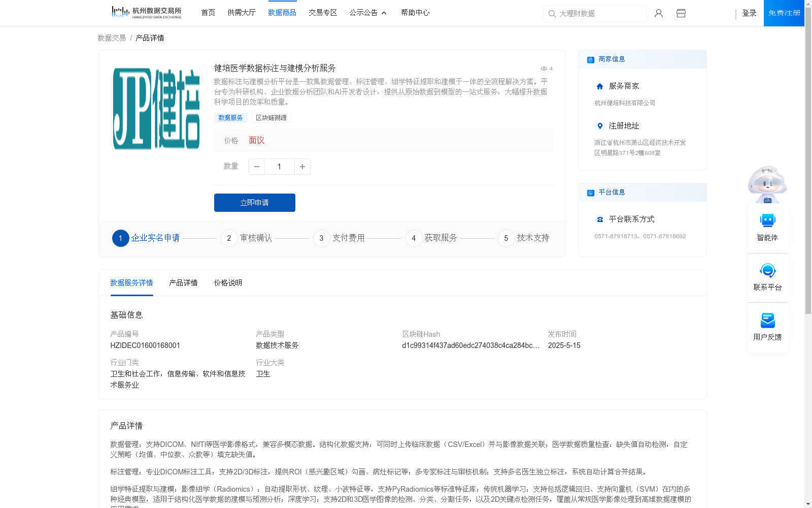This screenshot has width=812, height=508.
Task: Click the platform phone numbers text
Action: (x=640, y=236)
